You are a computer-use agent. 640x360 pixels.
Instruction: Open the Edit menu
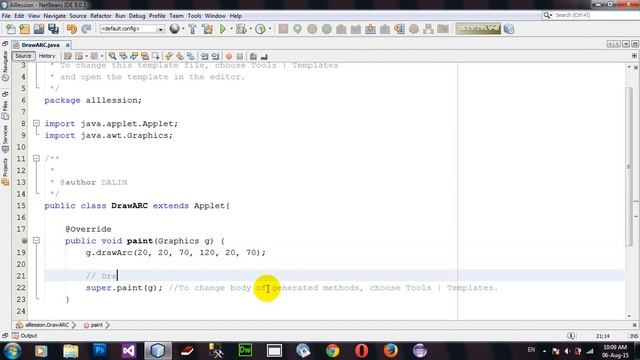pos(19,16)
